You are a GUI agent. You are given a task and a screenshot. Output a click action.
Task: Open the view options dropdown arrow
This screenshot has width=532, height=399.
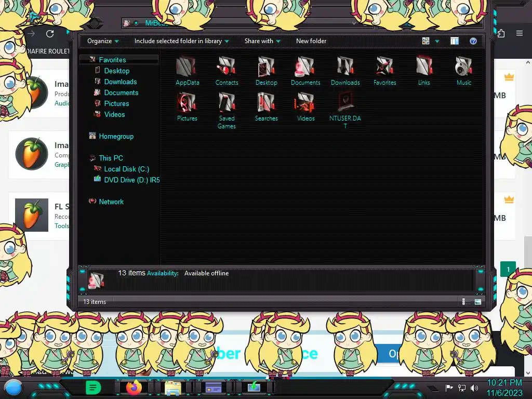tap(437, 41)
